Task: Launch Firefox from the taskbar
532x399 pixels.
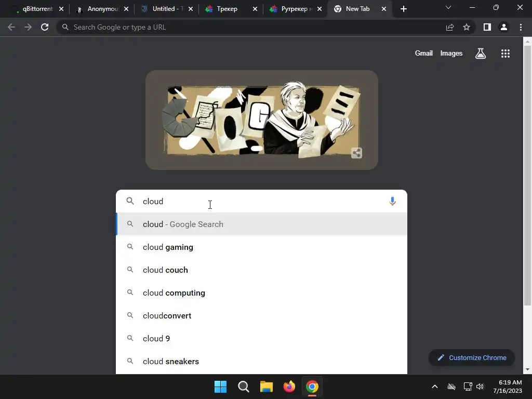Action: tap(289, 387)
